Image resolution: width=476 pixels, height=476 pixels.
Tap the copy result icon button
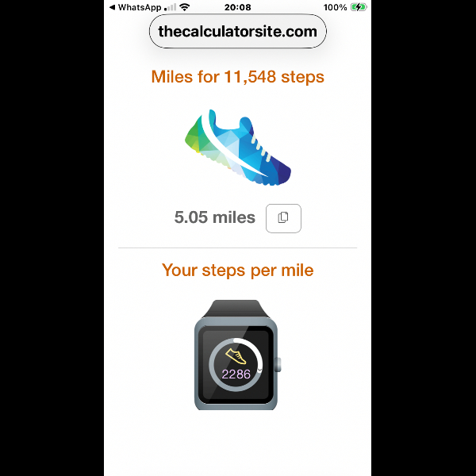coord(283,218)
